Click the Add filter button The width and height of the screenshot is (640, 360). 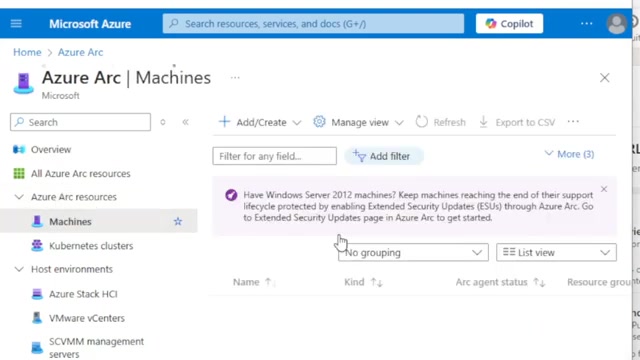pyautogui.click(x=383, y=156)
